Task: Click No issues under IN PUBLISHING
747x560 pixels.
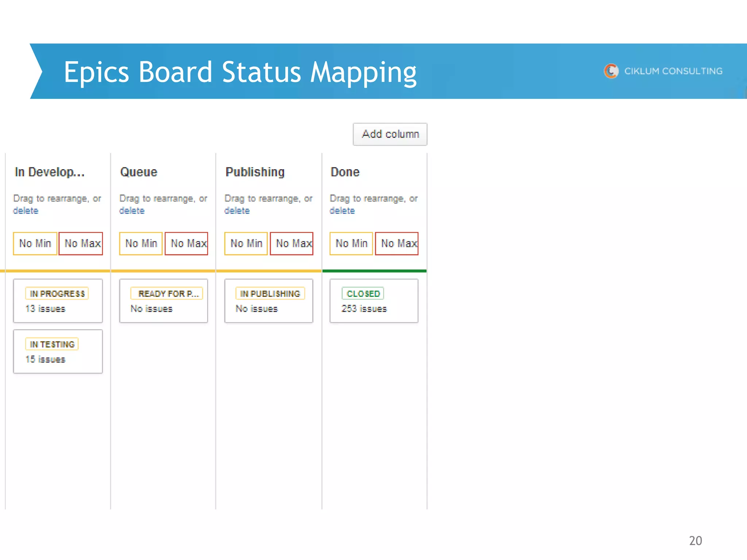Action: [257, 309]
